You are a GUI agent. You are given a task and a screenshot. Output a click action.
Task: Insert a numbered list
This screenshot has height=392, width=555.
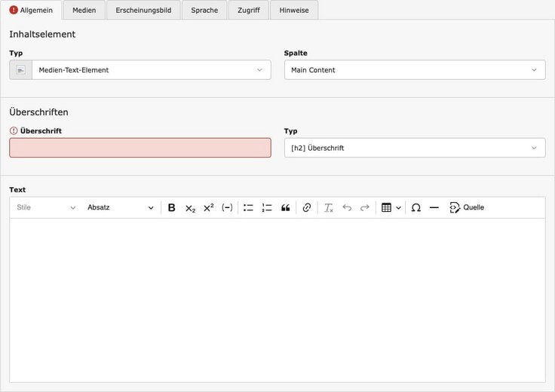pos(267,208)
